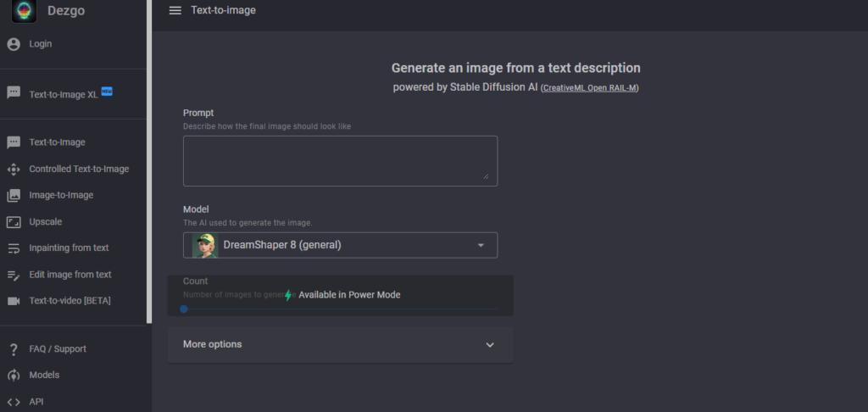Click the DreamShaper model thumbnail
Screen dimensions: 868x412
coord(205,245)
